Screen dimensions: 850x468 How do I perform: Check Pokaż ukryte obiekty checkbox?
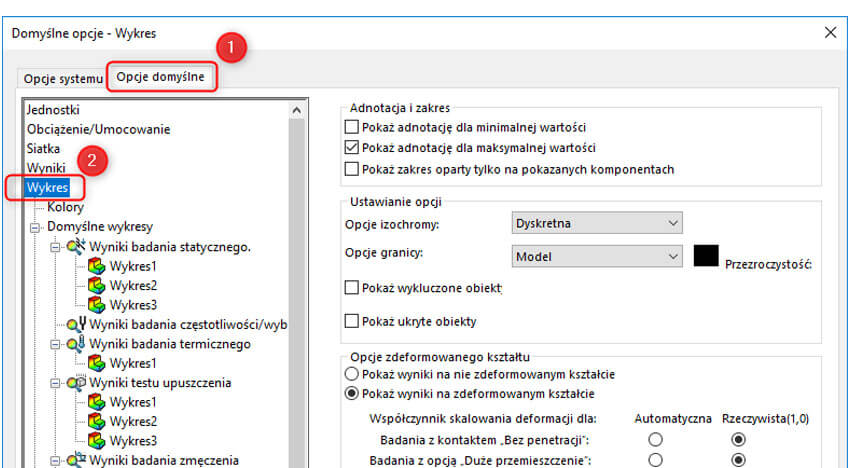coord(352,321)
